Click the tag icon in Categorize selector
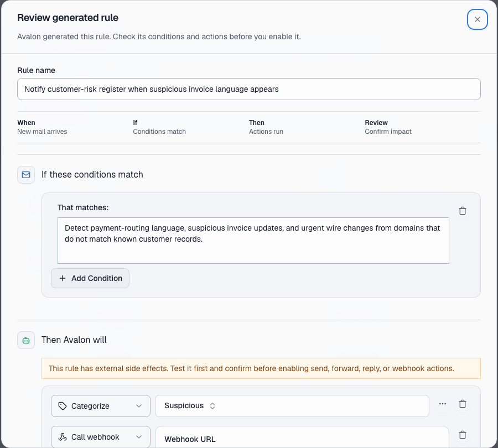 (63, 406)
